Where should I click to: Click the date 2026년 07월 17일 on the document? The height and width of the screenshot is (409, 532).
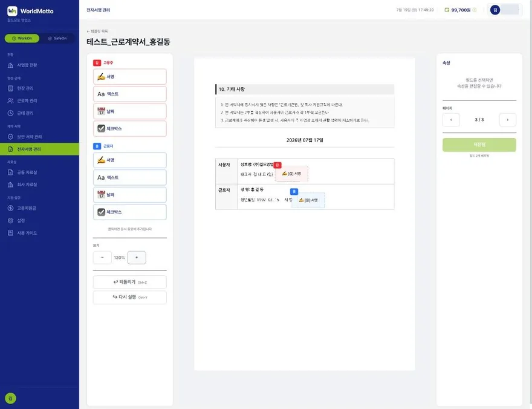(x=305, y=140)
